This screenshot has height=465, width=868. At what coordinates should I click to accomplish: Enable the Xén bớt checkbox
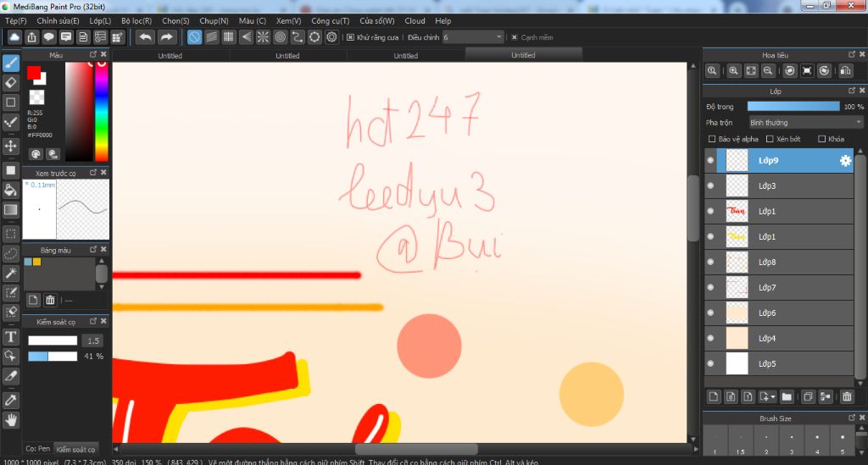point(770,139)
